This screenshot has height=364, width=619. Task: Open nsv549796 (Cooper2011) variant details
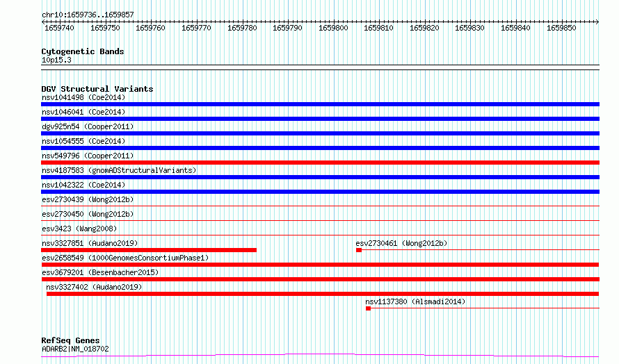pyautogui.click(x=88, y=156)
